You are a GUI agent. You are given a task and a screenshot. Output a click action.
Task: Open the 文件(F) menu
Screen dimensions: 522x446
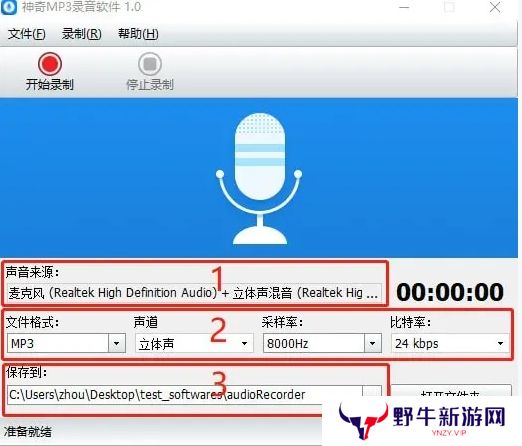tap(27, 34)
